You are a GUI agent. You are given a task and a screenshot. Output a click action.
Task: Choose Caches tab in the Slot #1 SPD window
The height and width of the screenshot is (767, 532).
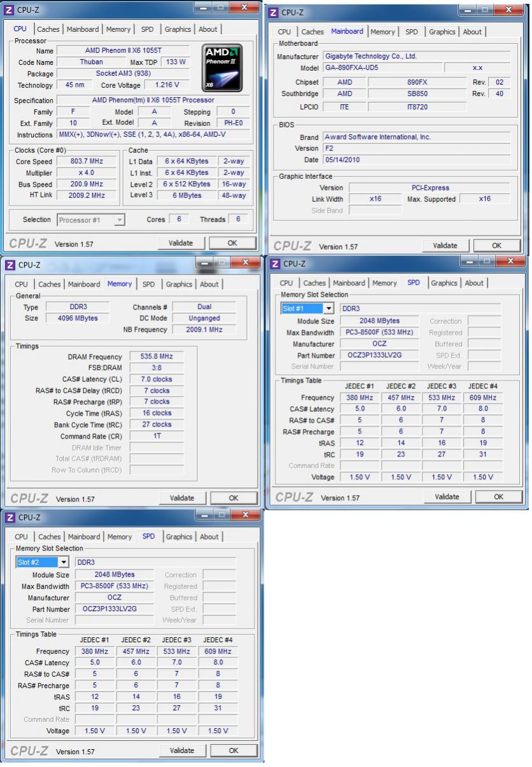tap(314, 283)
